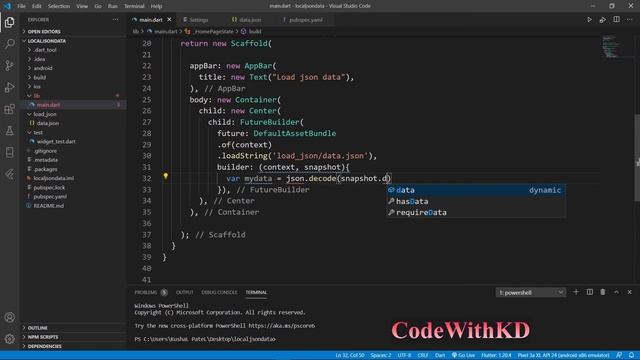Click the feedback icon in status bar
The width and height of the screenshot is (640, 360).
click(x=619, y=355)
